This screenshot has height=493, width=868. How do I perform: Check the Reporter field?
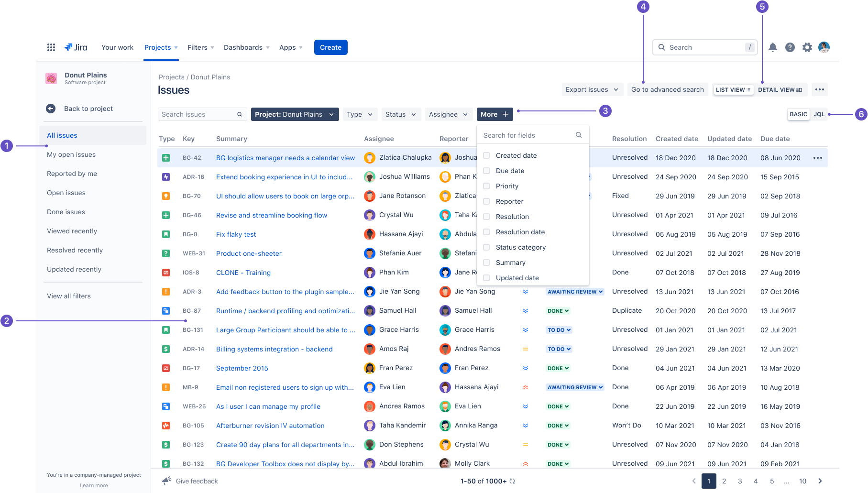pyautogui.click(x=486, y=201)
